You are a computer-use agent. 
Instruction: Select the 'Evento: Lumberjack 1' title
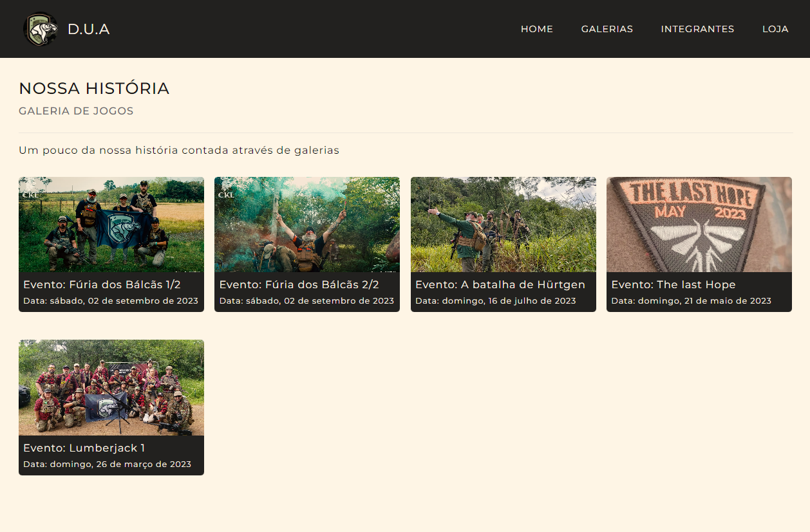click(x=80, y=448)
